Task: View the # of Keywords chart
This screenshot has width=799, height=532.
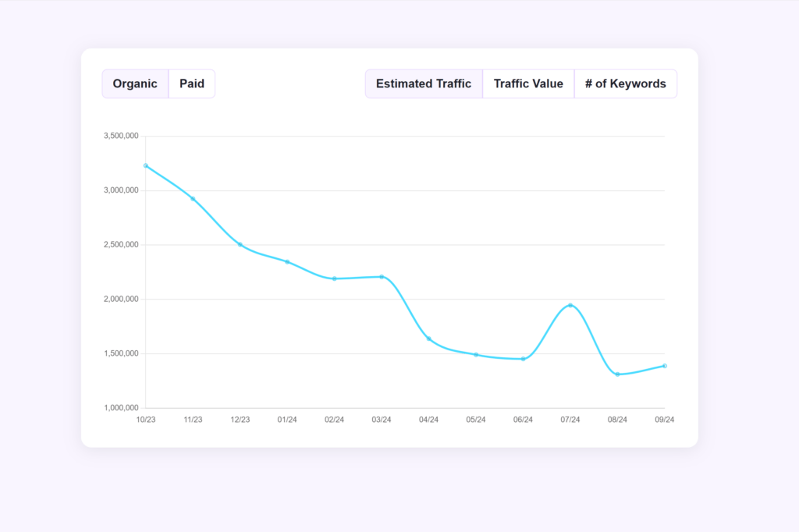Action: 626,83
